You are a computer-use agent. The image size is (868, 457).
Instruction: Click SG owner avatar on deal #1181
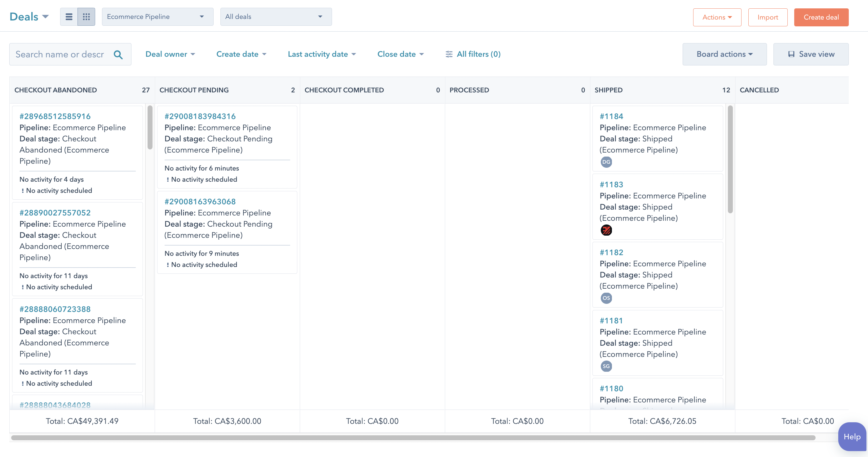point(606,366)
